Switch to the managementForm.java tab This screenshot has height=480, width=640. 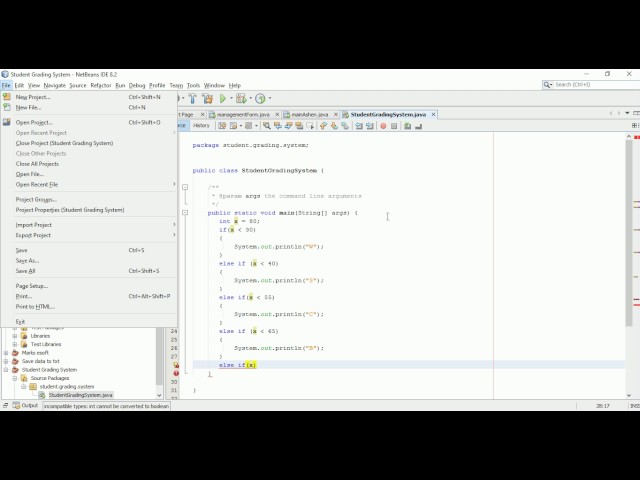tap(242, 115)
